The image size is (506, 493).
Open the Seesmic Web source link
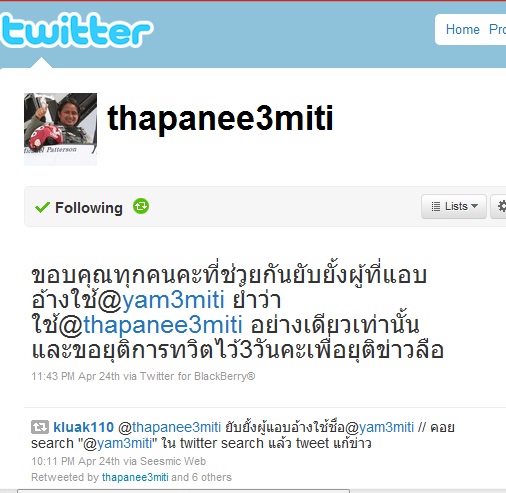(x=173, y=461)
